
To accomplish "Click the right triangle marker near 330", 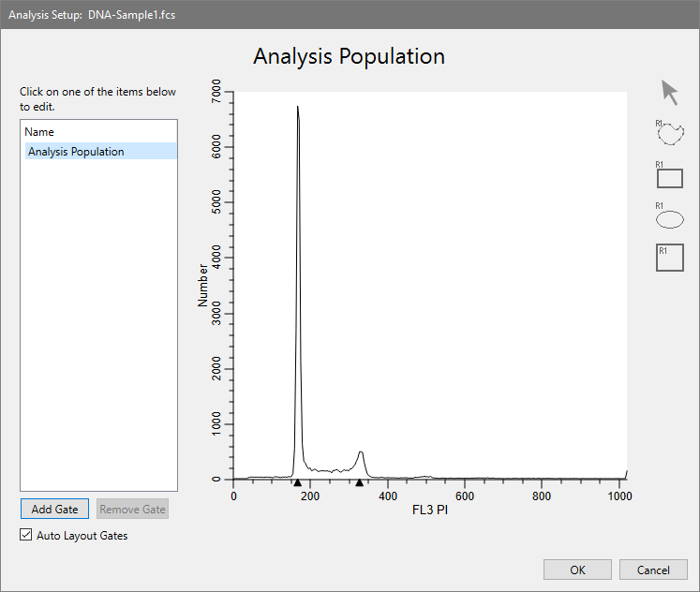I will pyautogui.click(x=360, y=482).
